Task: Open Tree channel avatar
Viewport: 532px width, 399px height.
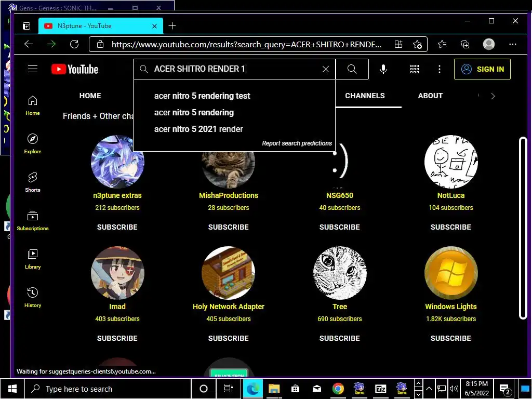Action: pos(340,273)
